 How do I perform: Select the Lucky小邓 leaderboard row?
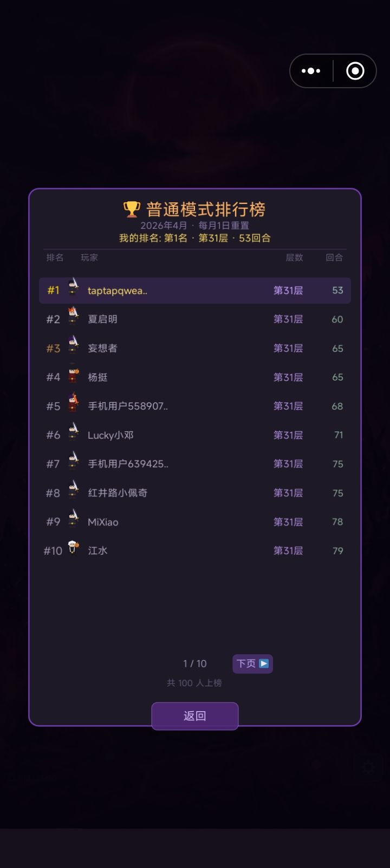tap(195, 435)
